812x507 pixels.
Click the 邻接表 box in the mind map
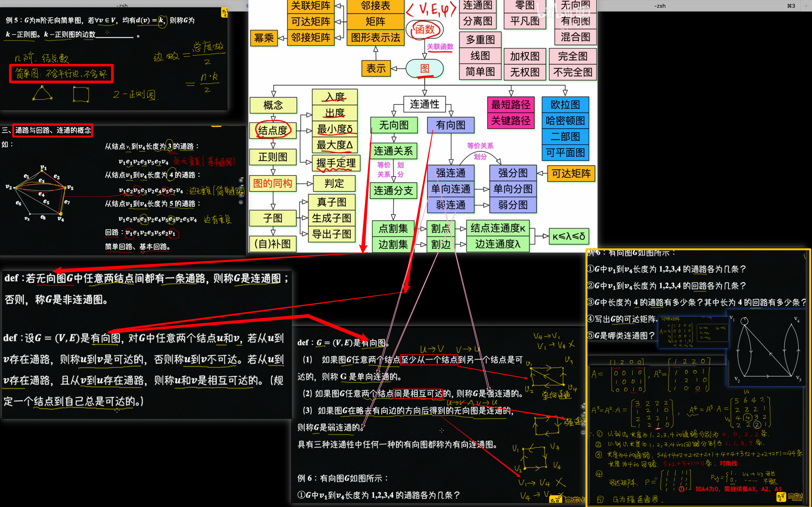tap(375, 6)
